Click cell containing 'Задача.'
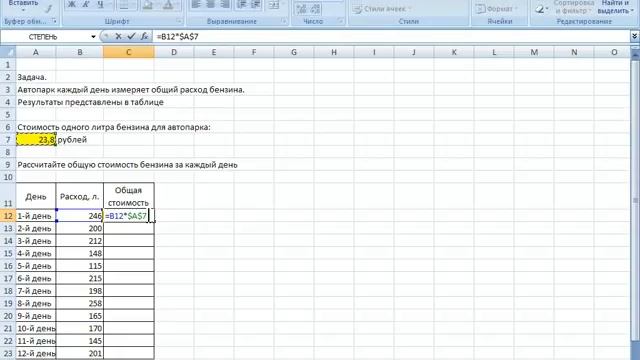640x360 pixels. (x=36, y=77)
